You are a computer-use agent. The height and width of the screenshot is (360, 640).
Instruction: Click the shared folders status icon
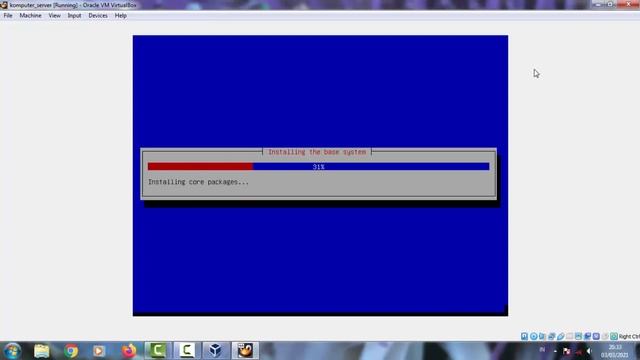point(569,336)
